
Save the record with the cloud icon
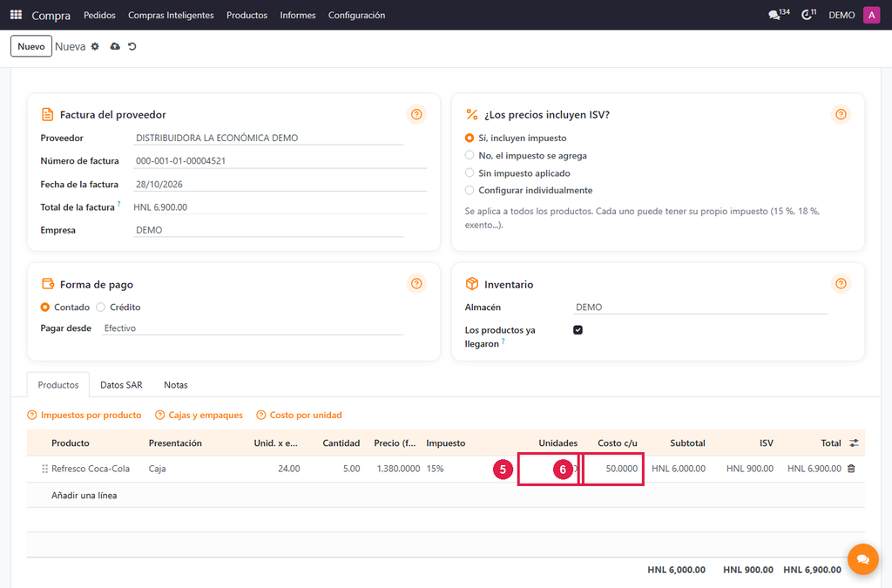tap(115, 47)
